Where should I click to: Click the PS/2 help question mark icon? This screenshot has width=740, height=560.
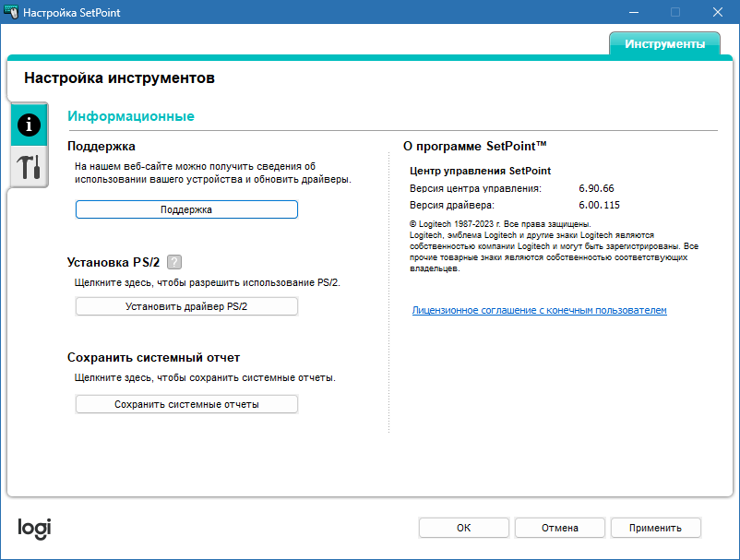click(174, 262)
